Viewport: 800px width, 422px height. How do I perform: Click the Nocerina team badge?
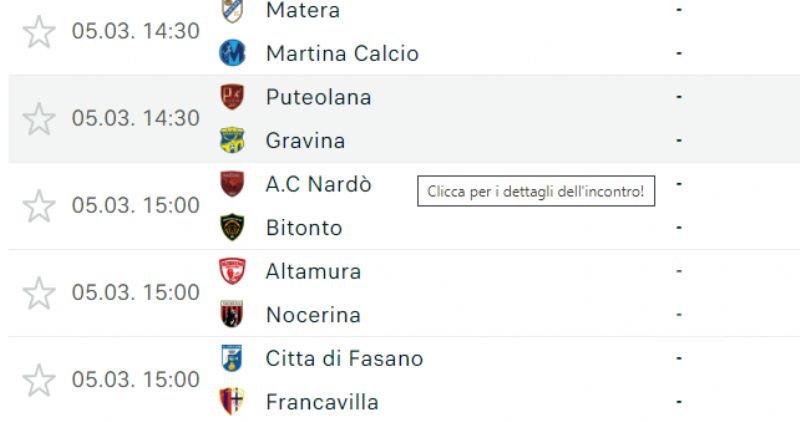tap(232, 314)
